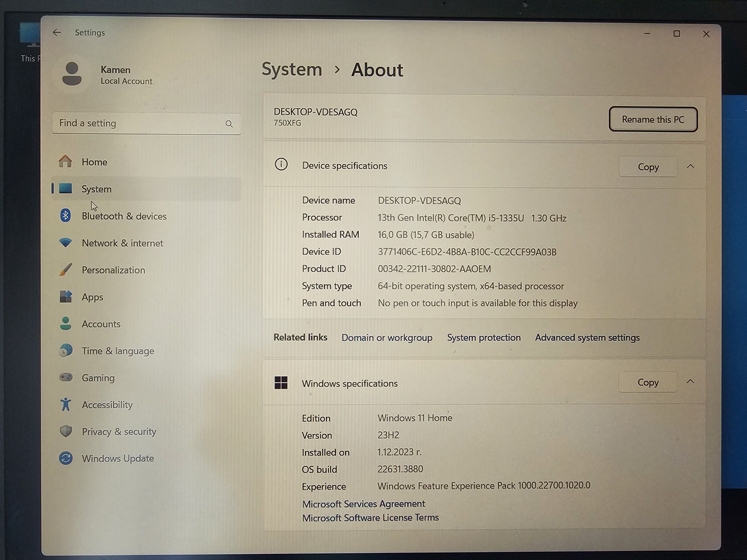Image resolution: width=747 pixels, height=560 pixels.
Task: Open Microsoft Software License Terms link
Action: point(371,517)
